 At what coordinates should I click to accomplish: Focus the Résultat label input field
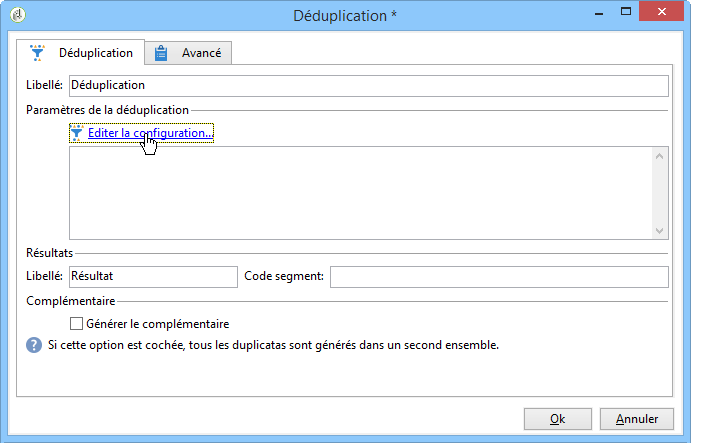152,276
